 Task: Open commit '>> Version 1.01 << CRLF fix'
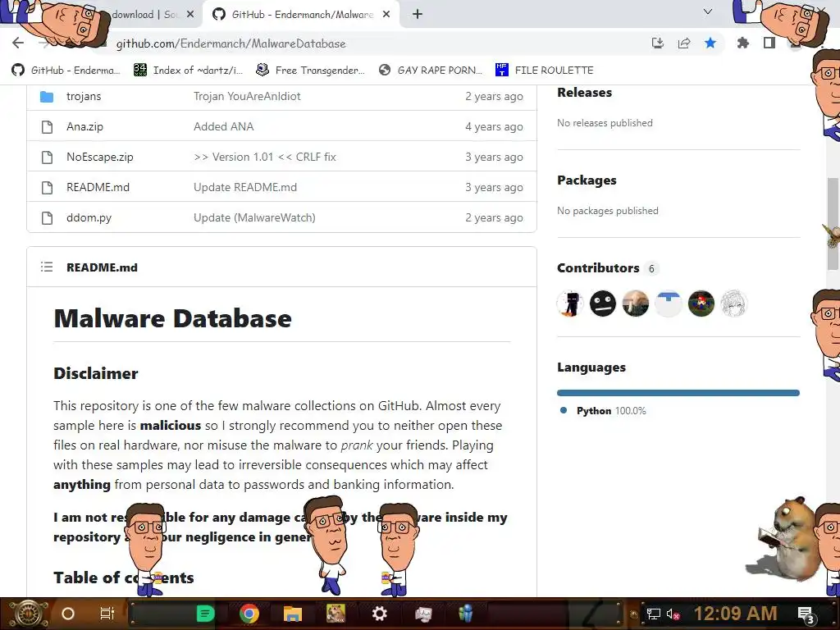(x=265, y=157)
